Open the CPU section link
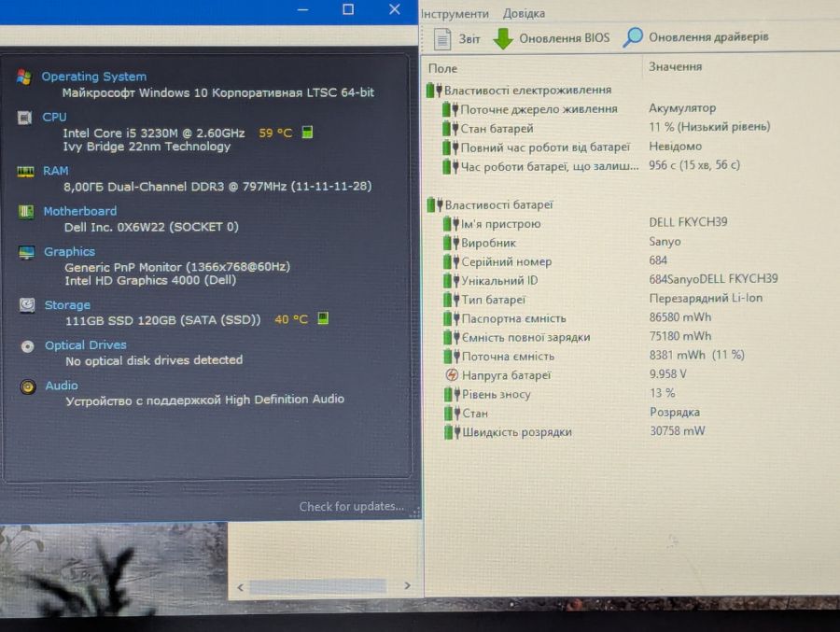The image size is (840, 632). tap(55, 117)
